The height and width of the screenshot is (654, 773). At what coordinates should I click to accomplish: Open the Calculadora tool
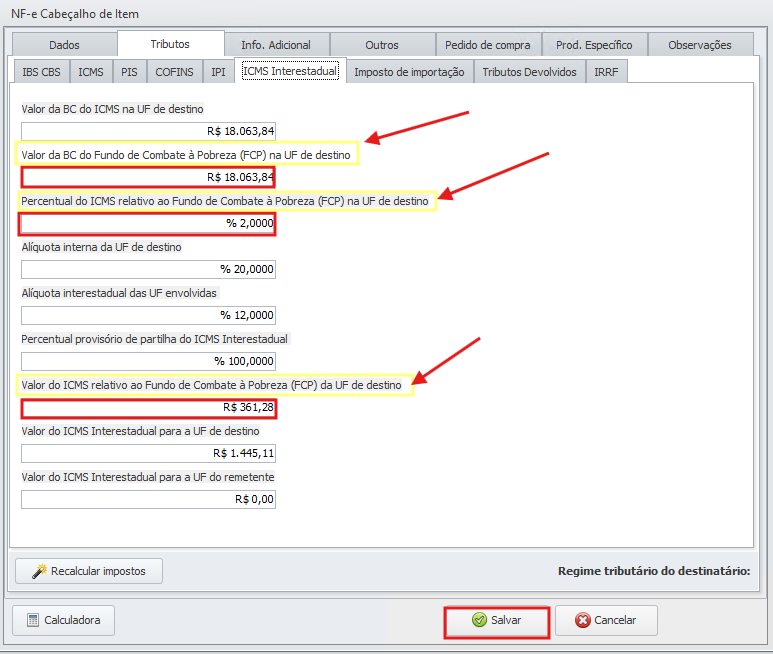point(63,620)
